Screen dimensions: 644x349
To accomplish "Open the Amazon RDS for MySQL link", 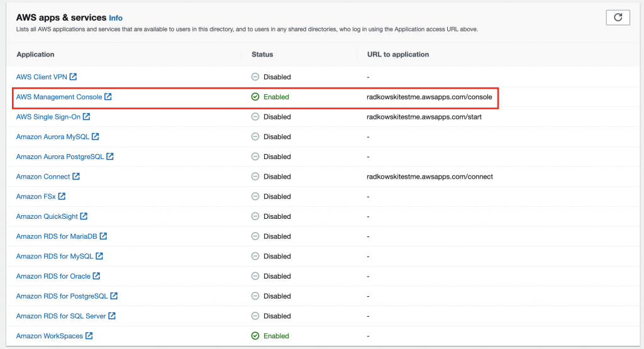I will (x=55, y=256).
